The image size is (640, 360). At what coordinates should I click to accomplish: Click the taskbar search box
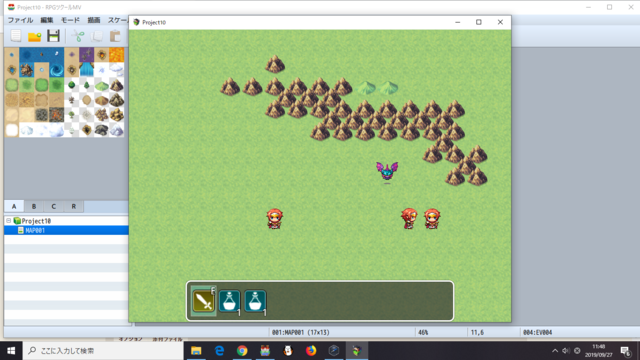coord(103,351)
